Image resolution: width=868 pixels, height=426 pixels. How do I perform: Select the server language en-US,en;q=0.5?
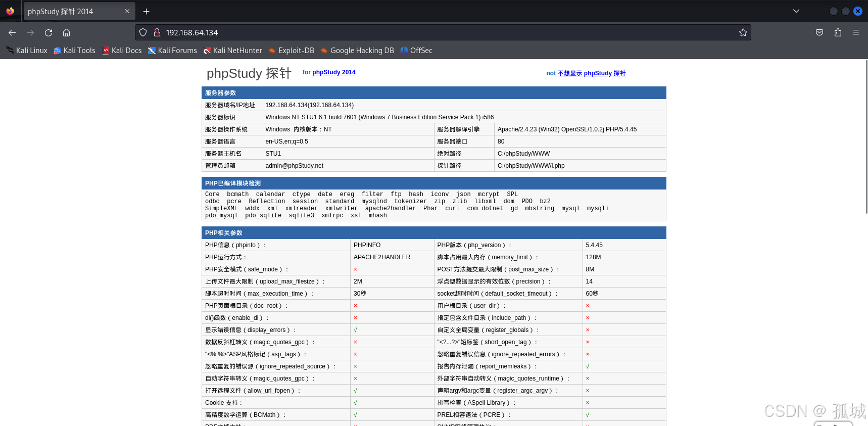click(x=286, y=141)
